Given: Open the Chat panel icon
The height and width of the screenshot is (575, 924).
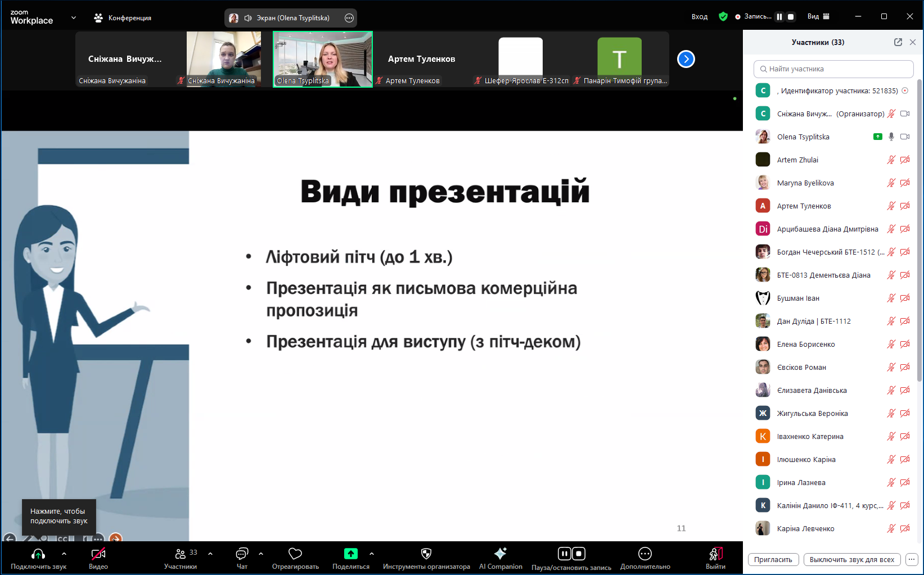Looking at the screenshot, I should coord(242,554).
